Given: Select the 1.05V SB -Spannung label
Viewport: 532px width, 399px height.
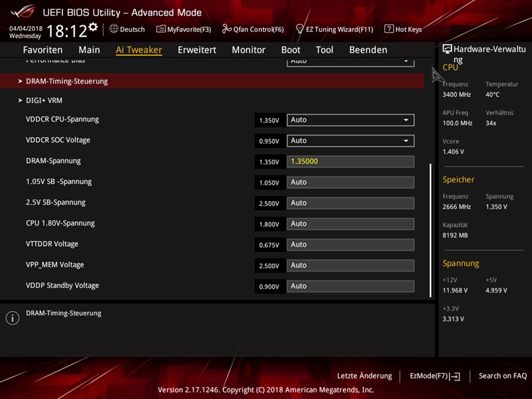Looking at the screenshot, I should coord(59,182).
